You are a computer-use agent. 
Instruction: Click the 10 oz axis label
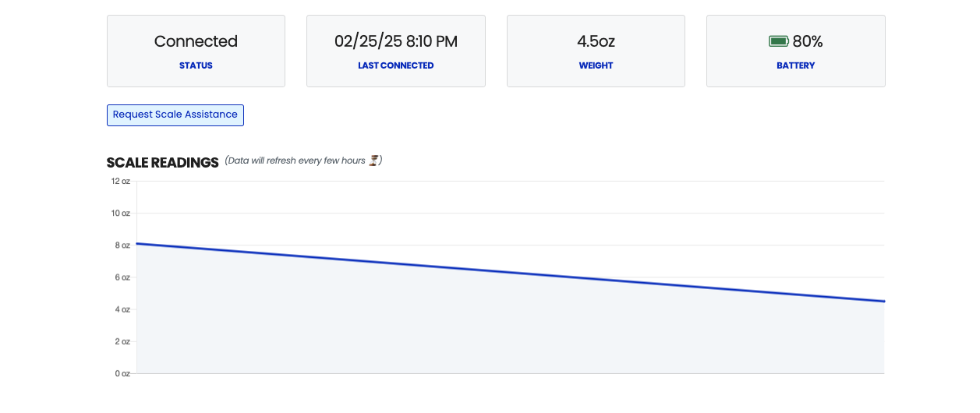121,213
